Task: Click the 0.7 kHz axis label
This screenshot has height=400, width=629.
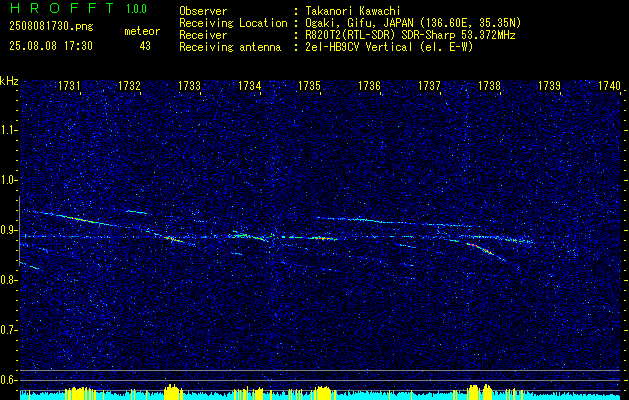Action: pyautogui.click(x=9, y=330)
